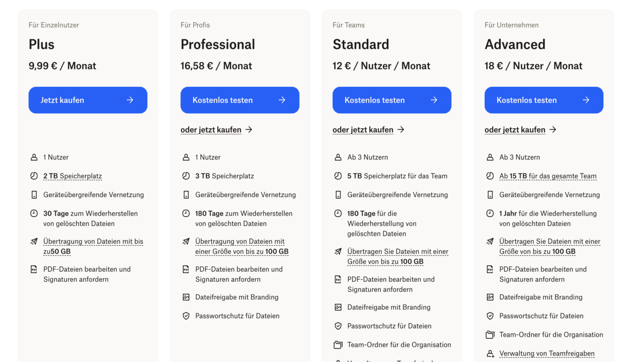Image resolution: width=644 pixels, height=362 pixels.
Task: Click the 50 GB file transfer link in Plus
Action: [x=93, y=246]
